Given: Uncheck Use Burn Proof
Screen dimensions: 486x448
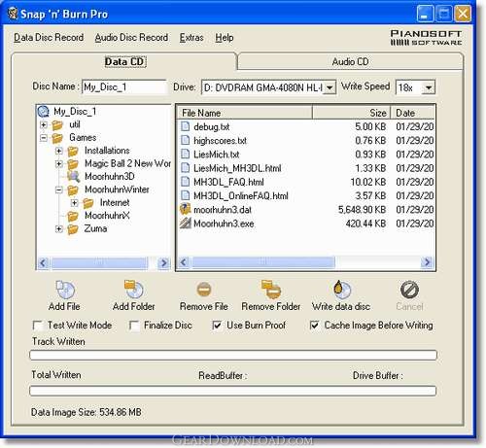Looking at the screenshot, I should 217,326.
